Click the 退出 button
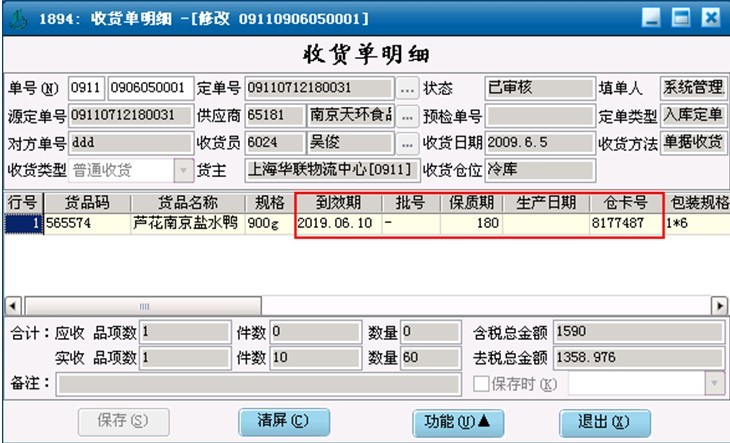The image size is (730, 443). click(605, 421)
